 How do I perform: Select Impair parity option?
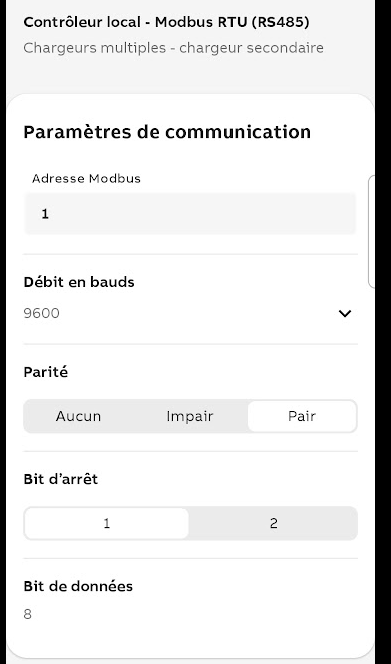[x=190, y=416]
